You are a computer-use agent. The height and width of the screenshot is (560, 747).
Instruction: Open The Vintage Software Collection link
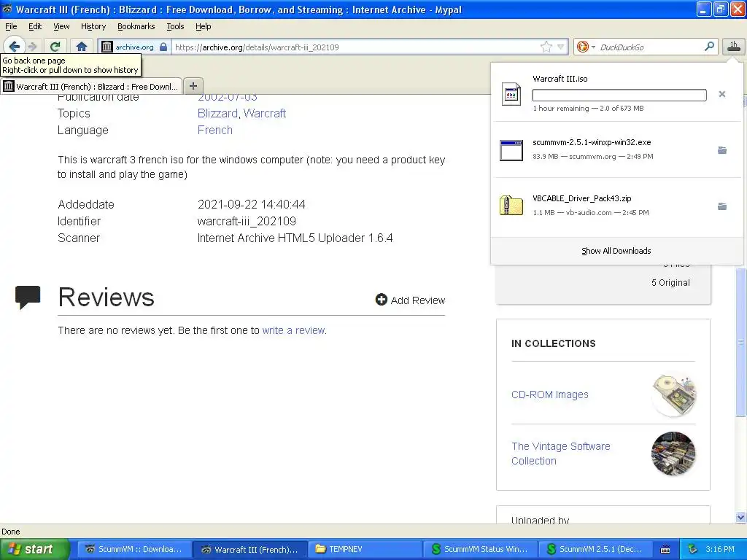pyautogui.click(x=561, y=454)
